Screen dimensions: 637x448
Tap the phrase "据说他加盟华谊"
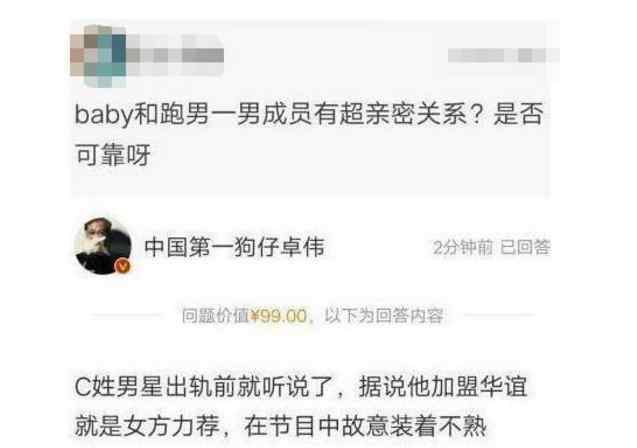point(443,386)
